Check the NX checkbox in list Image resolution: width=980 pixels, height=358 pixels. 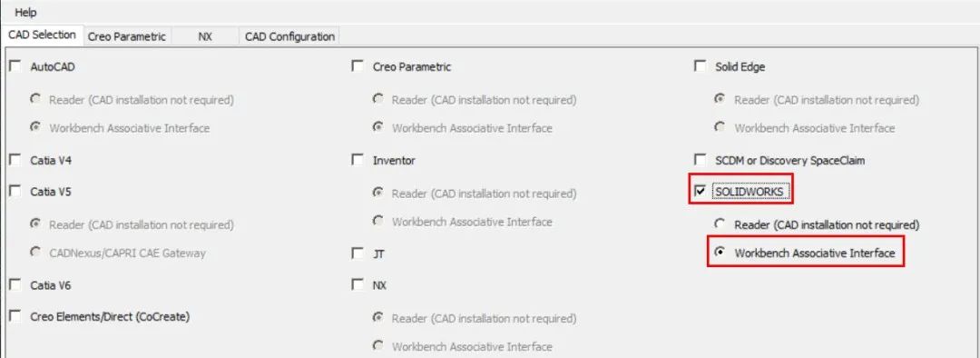(358, 285)
